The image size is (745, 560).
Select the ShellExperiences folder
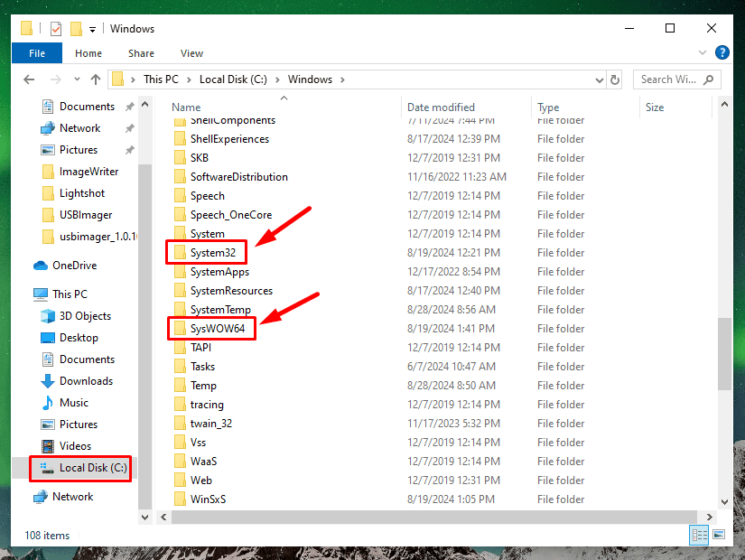click(x=229, y=139)
